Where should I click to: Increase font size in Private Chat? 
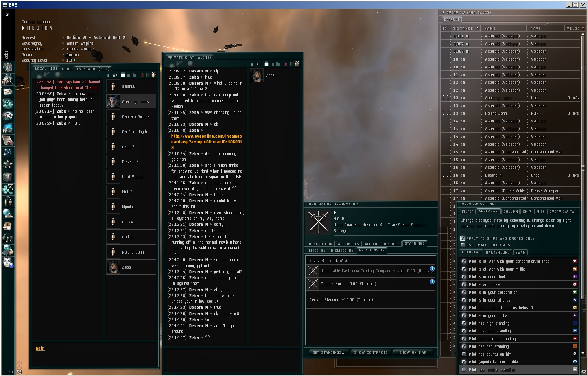click(x=259, y=64)
